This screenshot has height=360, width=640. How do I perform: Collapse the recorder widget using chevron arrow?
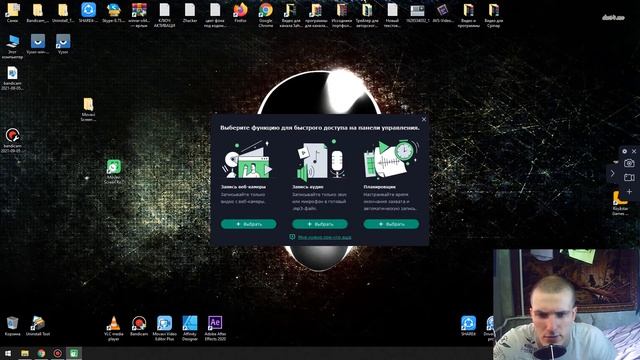coord(613,174)
